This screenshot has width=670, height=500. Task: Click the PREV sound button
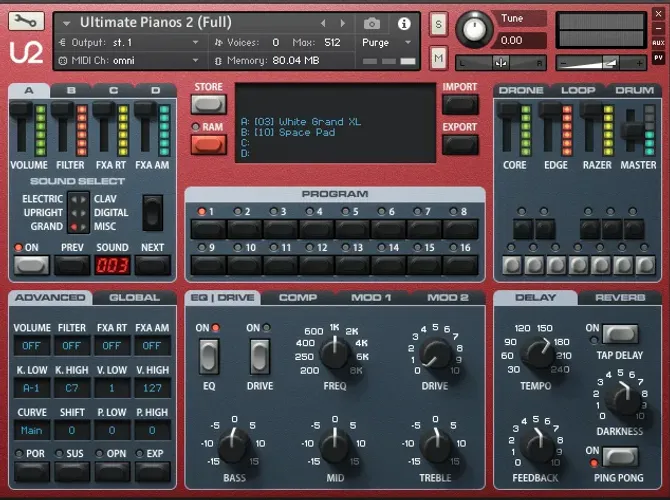[x=72, y=265]
